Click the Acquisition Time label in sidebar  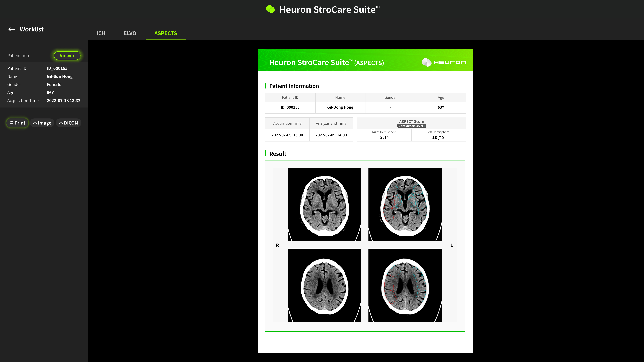[x=23, y=100]
